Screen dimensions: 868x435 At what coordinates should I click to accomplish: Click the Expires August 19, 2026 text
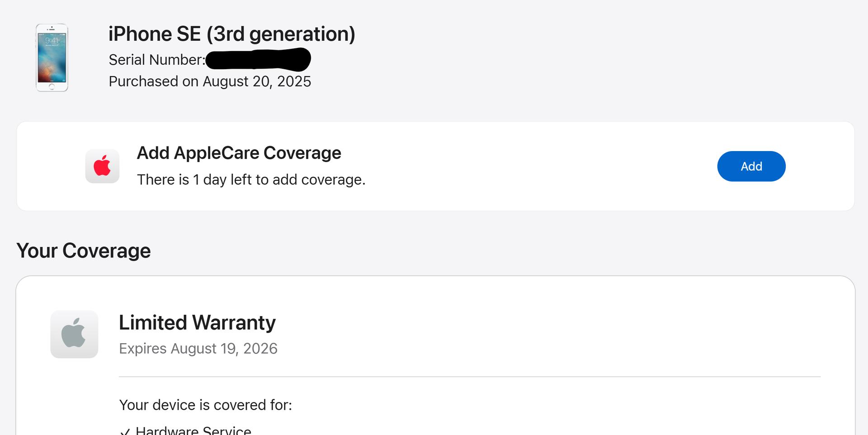[198, 349]
